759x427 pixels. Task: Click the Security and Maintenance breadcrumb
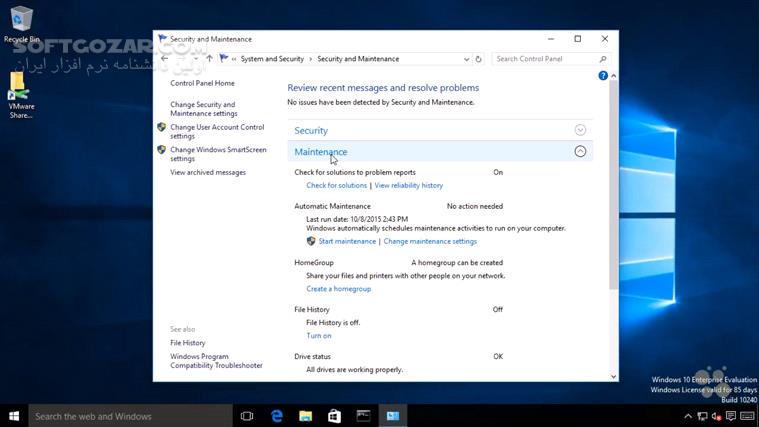click(x=358, y=59)
